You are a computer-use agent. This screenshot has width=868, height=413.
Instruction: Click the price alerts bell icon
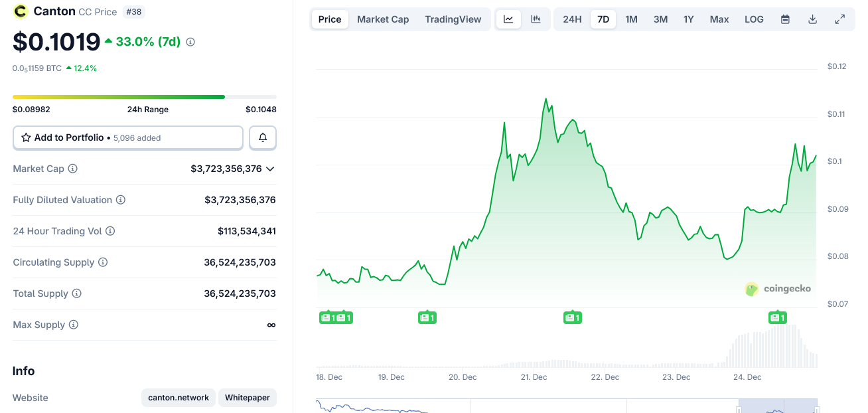(262, 137)
